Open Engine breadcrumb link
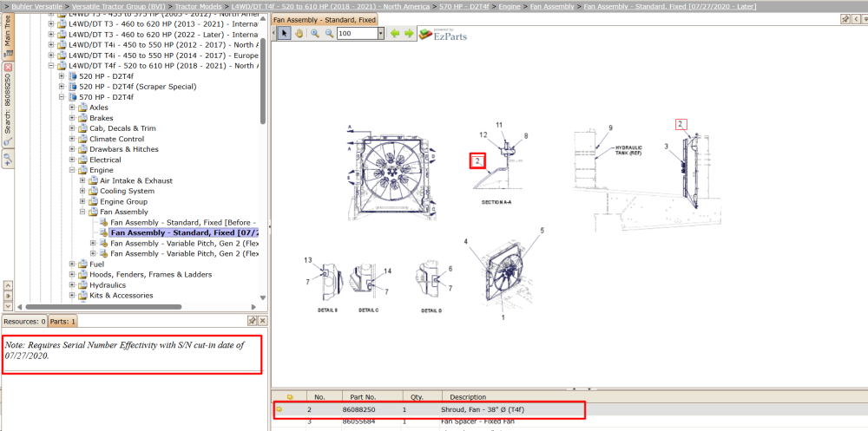The width and height of the screenshot is (868, 431). pos(510,6)
